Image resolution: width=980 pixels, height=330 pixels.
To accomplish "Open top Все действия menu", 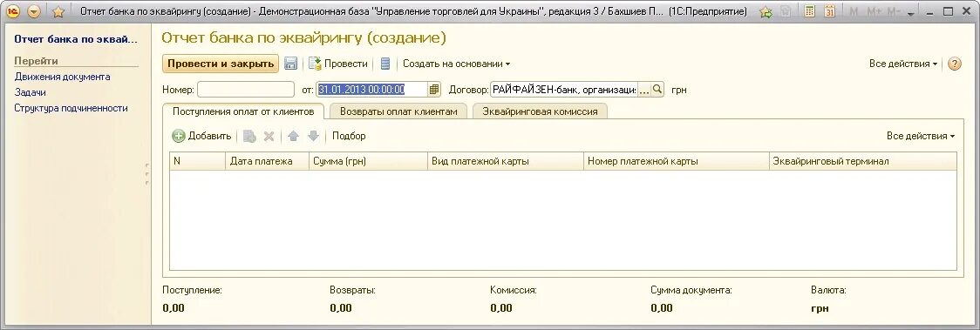I will (903, 64).
